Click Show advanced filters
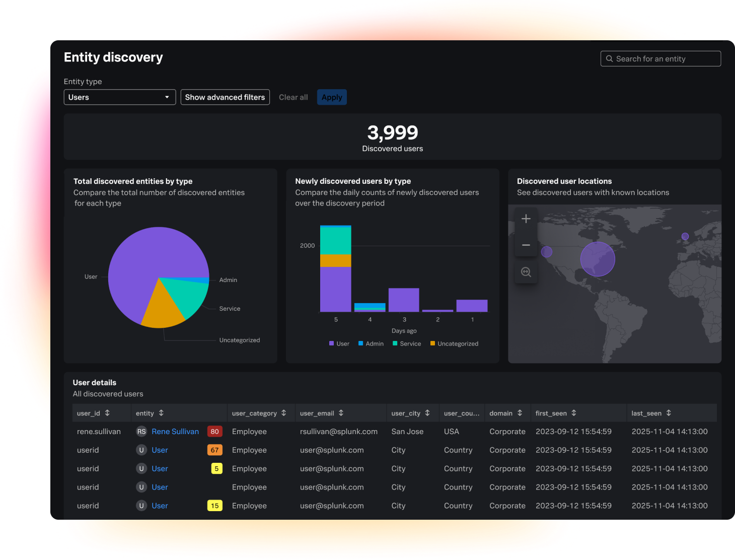735x560 pixels. tap(225, 97)
